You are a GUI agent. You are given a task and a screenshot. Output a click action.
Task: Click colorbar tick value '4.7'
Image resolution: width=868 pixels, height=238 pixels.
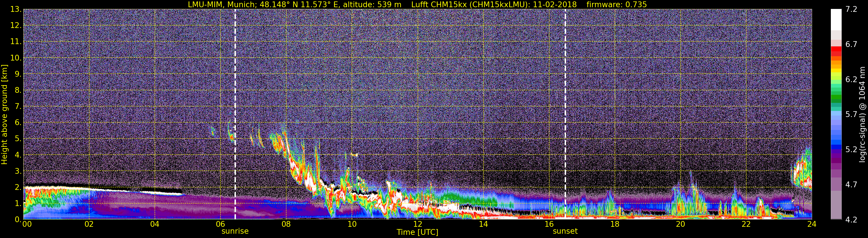pyautogui.click(x=851, y=184)
